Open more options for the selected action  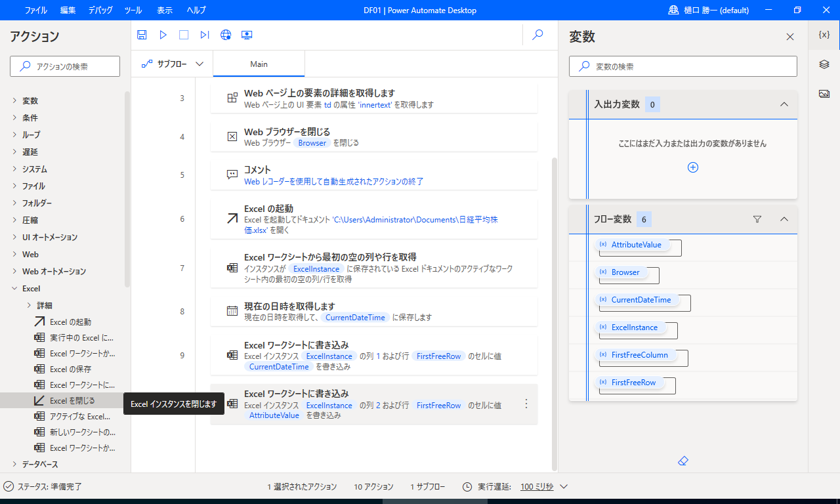[x=526, y=404]
